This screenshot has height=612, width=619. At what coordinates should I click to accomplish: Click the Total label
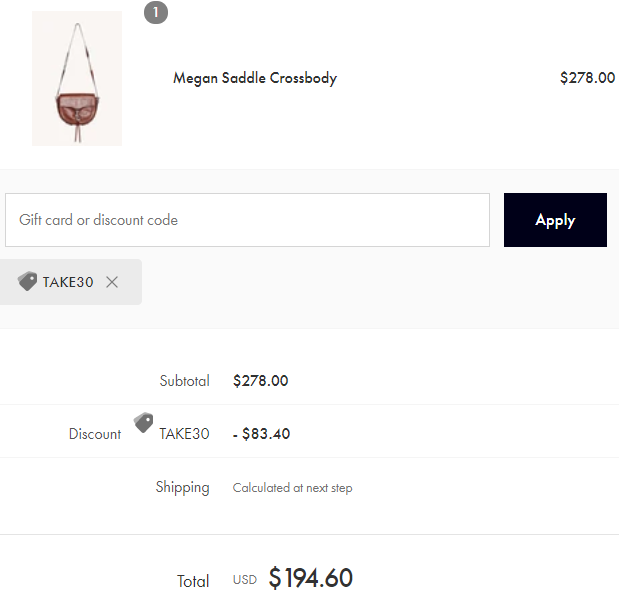pos(193,581)
